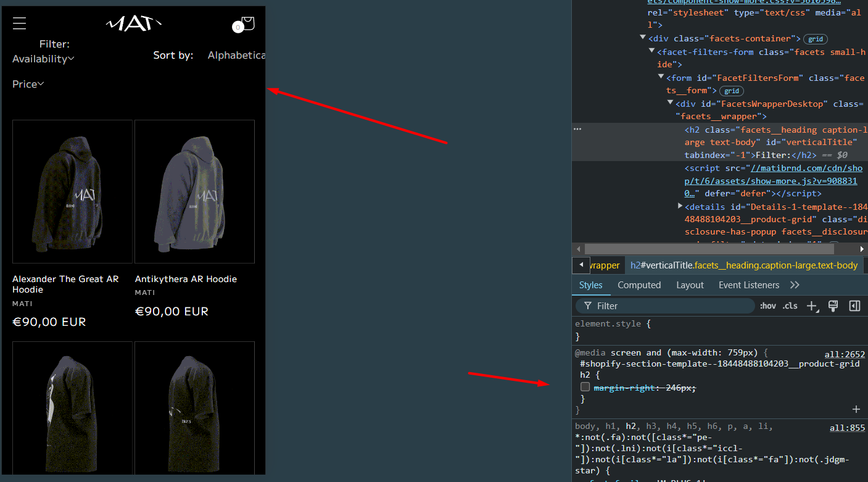This screenshot has width=868, height=482.
Task: Expand the Availability filter dropdown
Action: click(43, 59)
